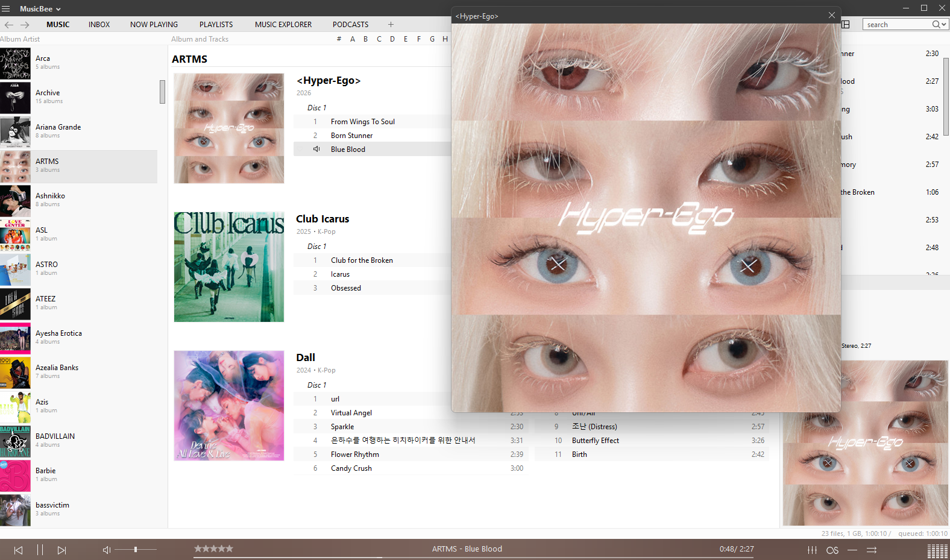Click the dash icon left of shuffle
Image resolution: width=950 pixels, height=560 pixels.
pos(852,550)
